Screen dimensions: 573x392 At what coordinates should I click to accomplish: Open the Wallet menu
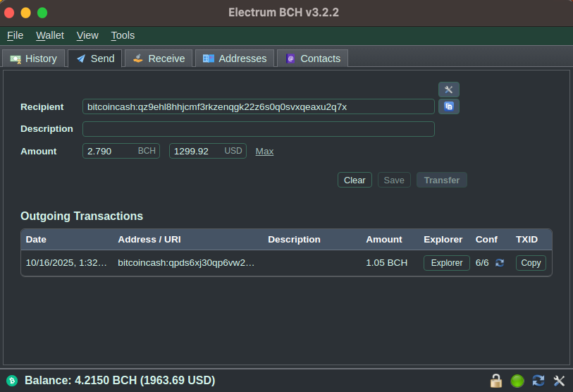[x=50, y=35]
